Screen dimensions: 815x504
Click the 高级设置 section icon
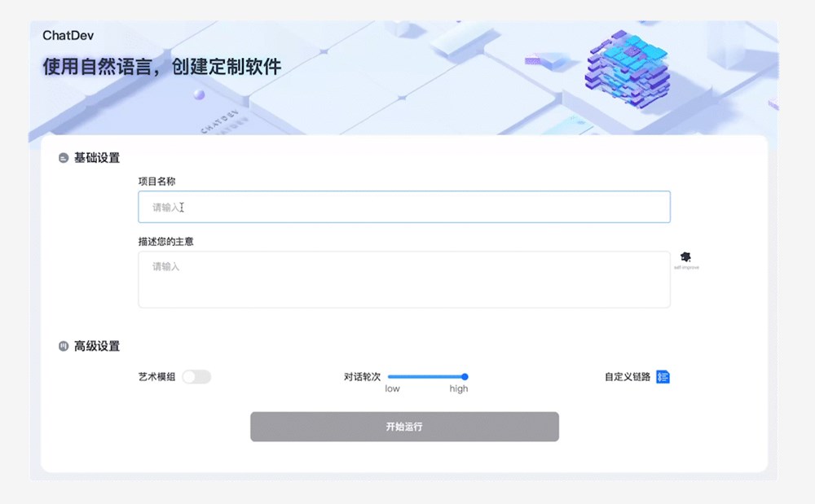click(64, 347)
